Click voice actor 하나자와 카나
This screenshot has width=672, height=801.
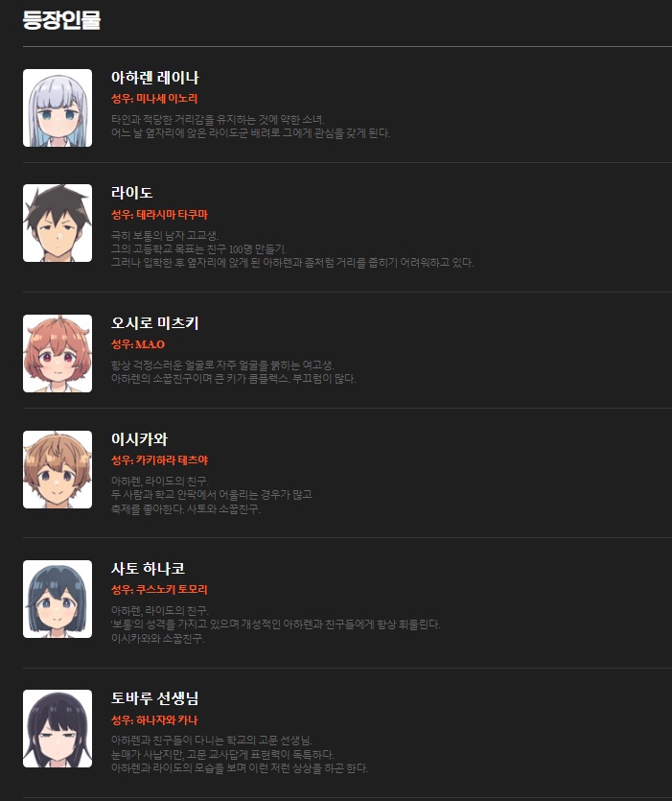[x=167, y=719]
